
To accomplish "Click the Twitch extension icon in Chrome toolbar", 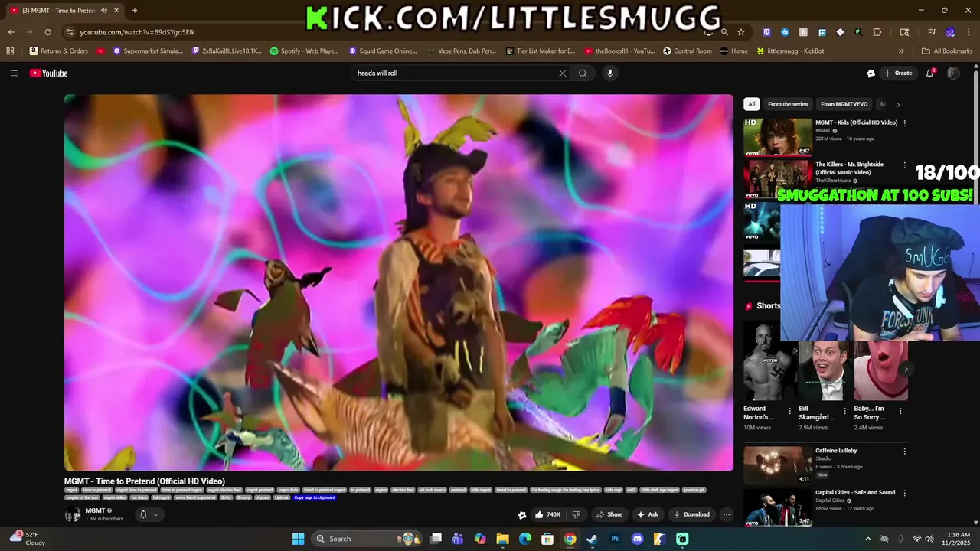I will tap(767, 32).
